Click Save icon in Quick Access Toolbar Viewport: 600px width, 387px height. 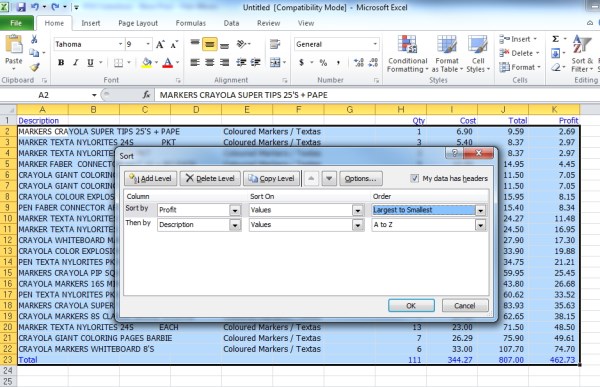click(x=21, y=7)
